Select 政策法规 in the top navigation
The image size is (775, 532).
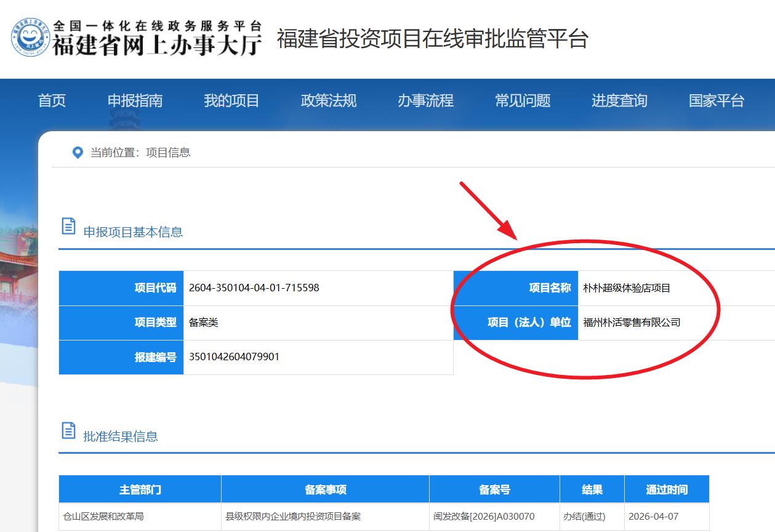point(329,101)
